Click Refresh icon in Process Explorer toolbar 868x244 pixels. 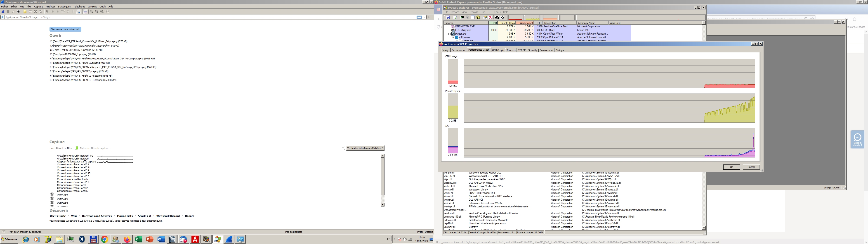[x=455, y=18]
